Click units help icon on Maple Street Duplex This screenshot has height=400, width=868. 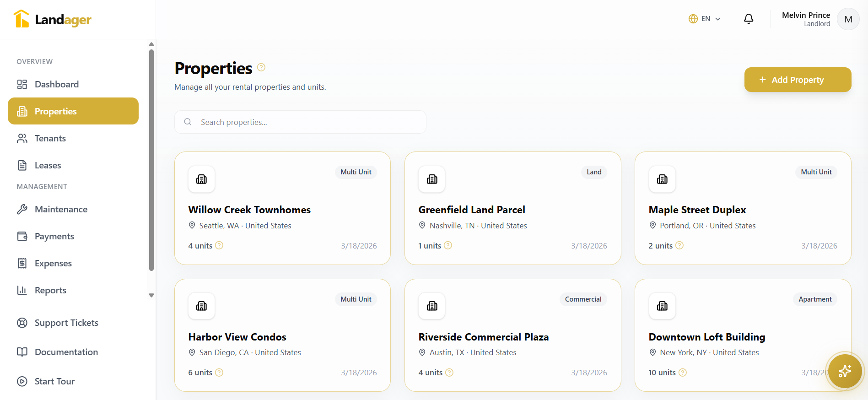[679, 245]
